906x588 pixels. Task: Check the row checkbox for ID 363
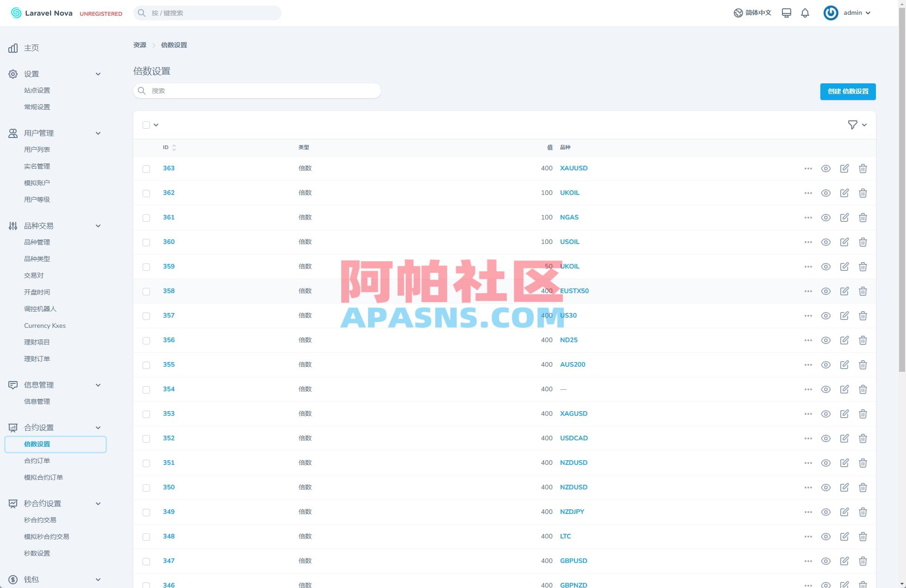[x=146, y=169]
